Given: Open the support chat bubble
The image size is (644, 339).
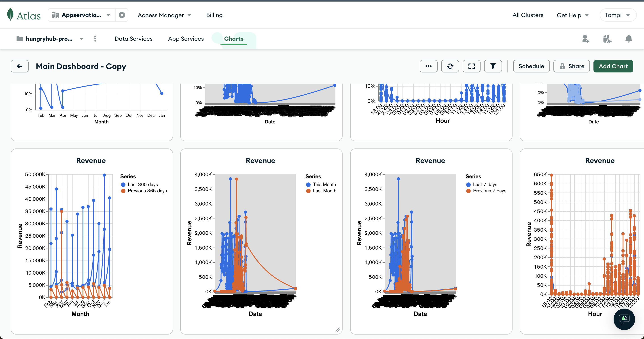Looking at the screenshot, I should tap(624, 319).
